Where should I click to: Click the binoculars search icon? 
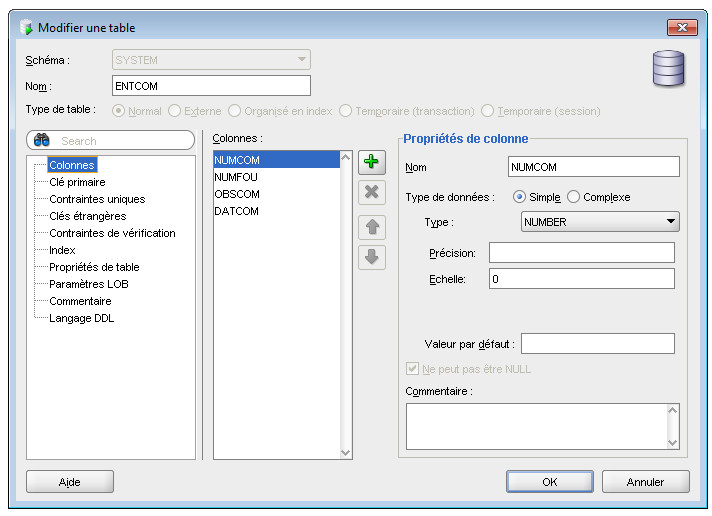[x=42, y=141]
